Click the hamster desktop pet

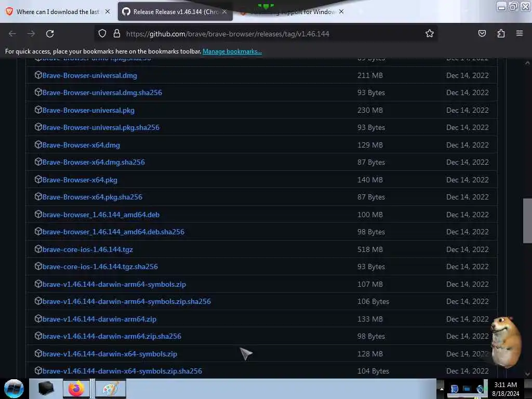[506, 342]
